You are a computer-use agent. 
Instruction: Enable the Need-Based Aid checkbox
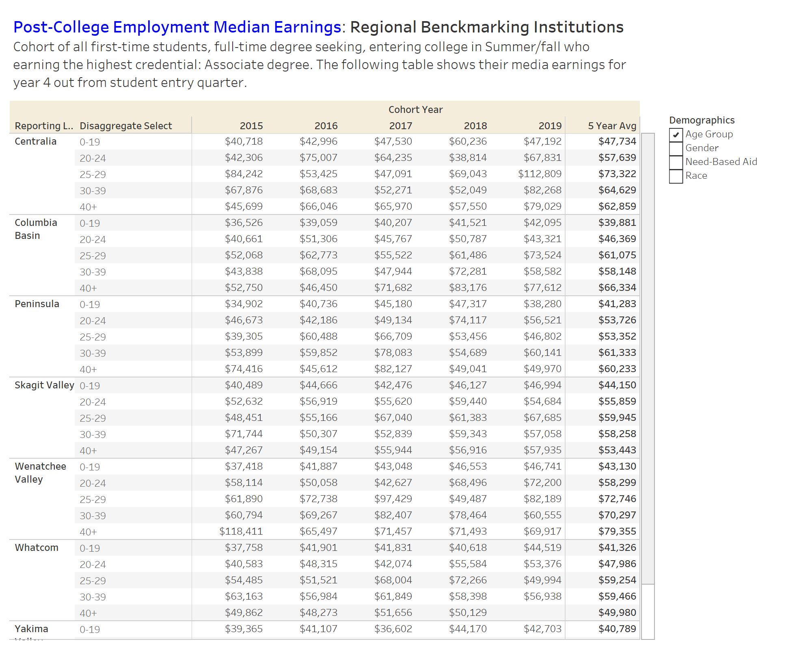(676, 162)
